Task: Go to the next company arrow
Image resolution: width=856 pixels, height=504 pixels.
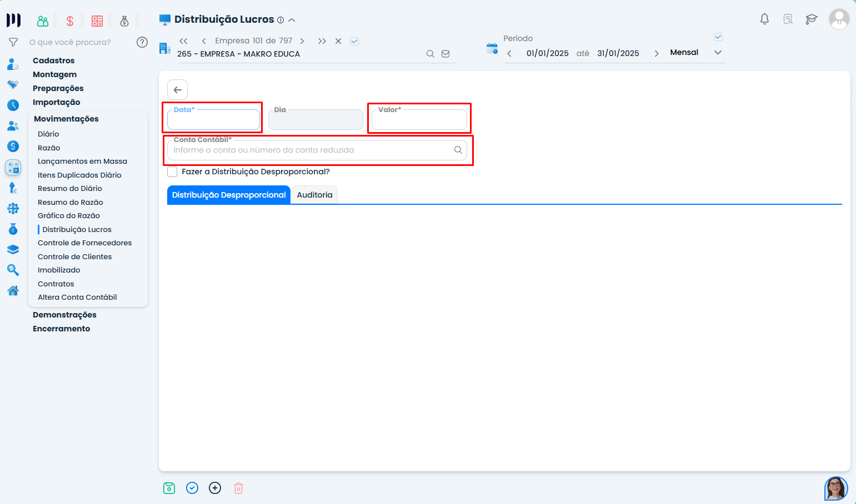Action: click(x=302, y=41)
